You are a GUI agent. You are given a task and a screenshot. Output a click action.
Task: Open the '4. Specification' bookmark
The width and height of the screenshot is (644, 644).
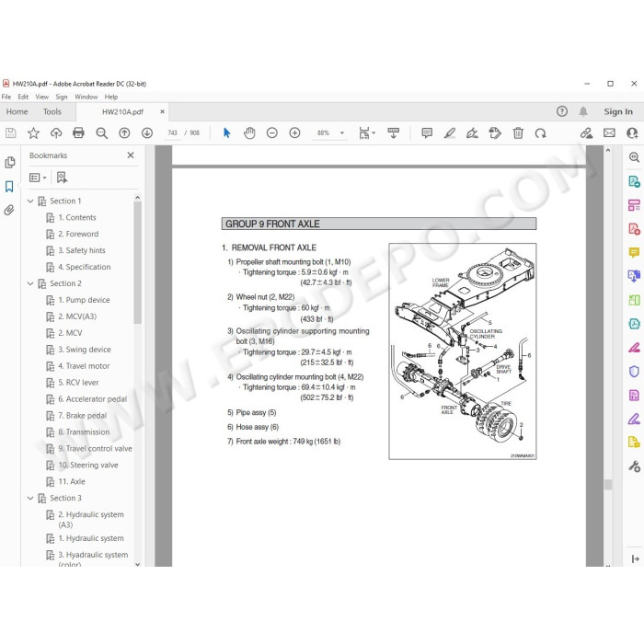click(85, 267)
